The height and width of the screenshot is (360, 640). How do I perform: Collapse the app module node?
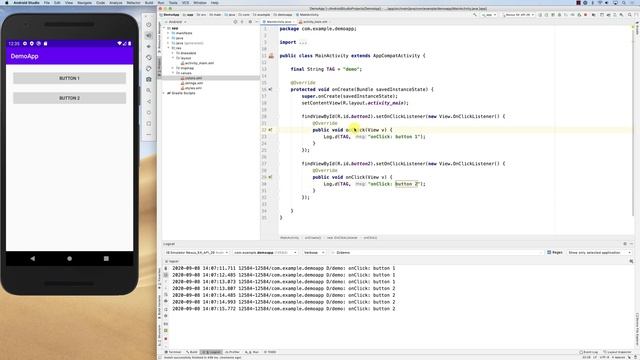(x=165, y=28)
